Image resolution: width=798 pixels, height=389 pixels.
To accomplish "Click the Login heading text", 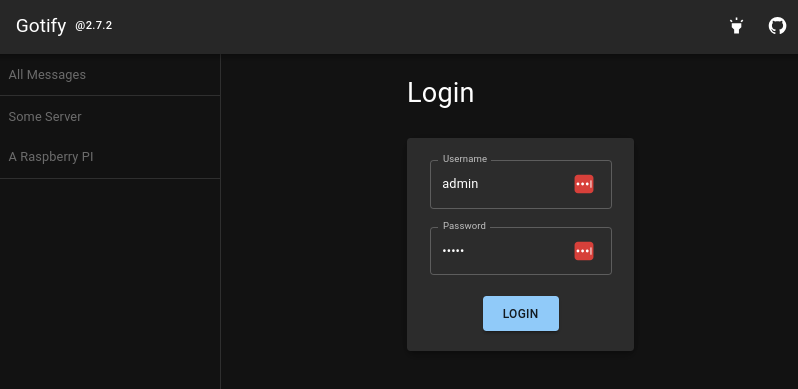I will [441, 93].
